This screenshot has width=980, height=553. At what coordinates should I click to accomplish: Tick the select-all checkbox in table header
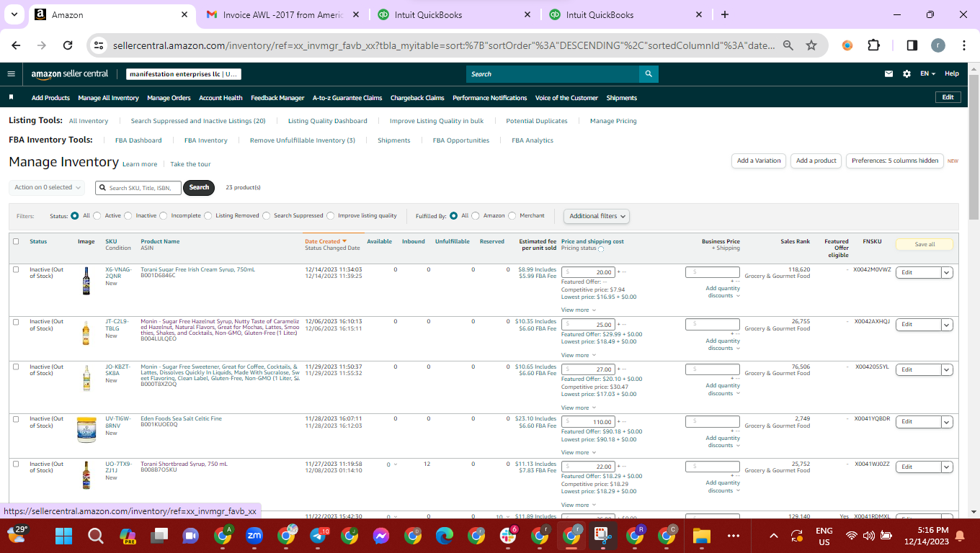(x=16, y=241)
